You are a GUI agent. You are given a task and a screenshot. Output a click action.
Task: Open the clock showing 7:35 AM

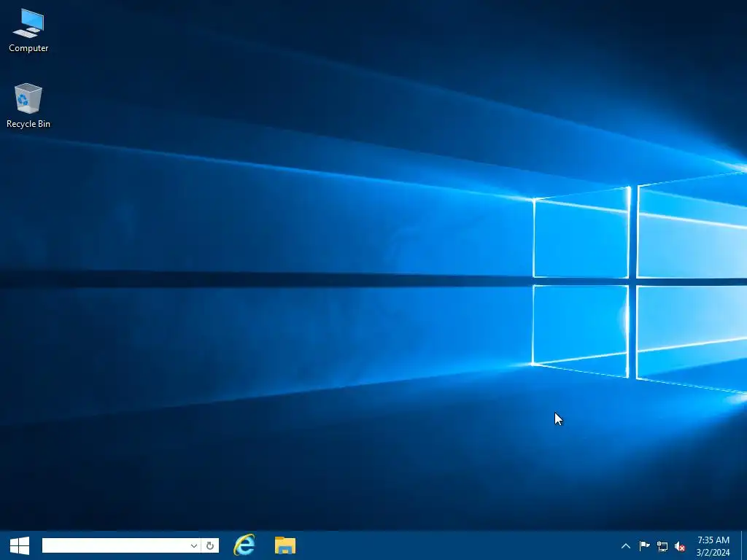(x=713, y=546)
